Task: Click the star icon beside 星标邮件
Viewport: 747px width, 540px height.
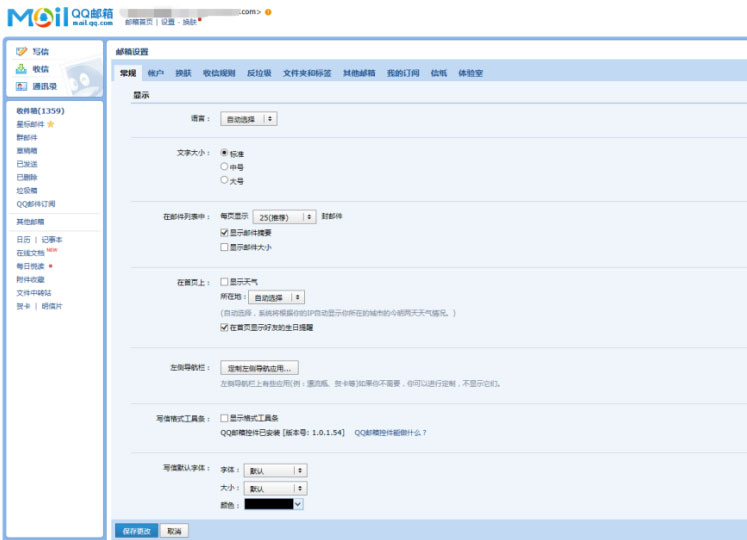Action: 51,124
